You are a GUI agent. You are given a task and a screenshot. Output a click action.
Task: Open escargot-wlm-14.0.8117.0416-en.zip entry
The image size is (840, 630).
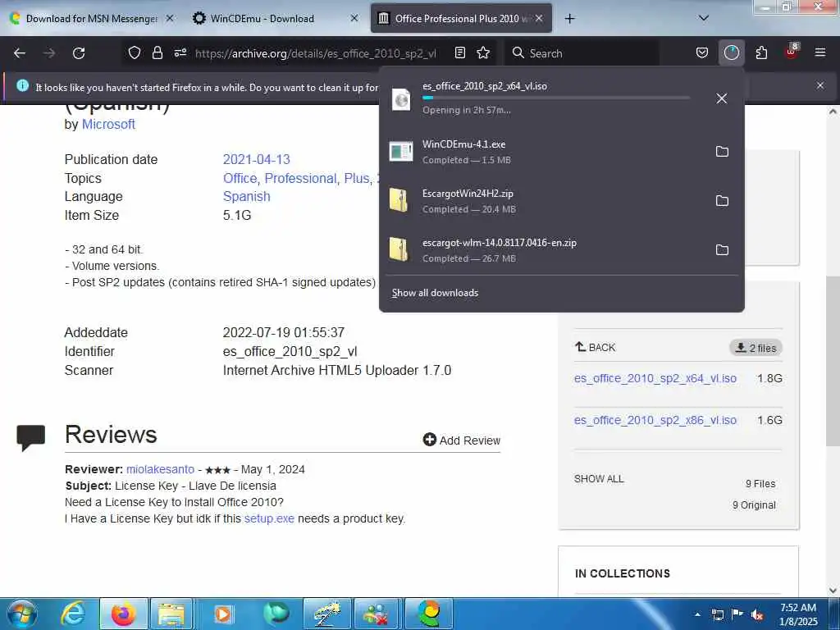click(546, 250)
